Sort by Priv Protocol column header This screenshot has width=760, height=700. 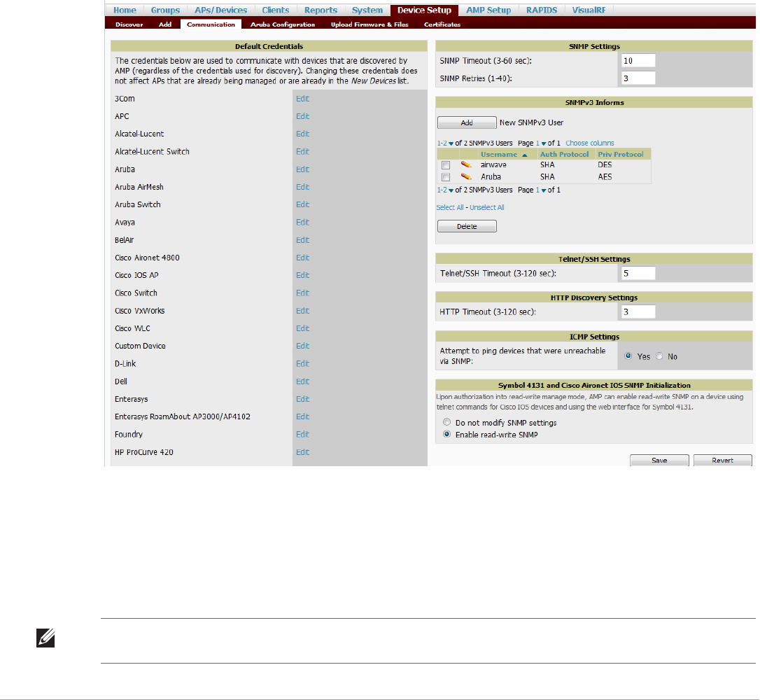coord(621,154)
